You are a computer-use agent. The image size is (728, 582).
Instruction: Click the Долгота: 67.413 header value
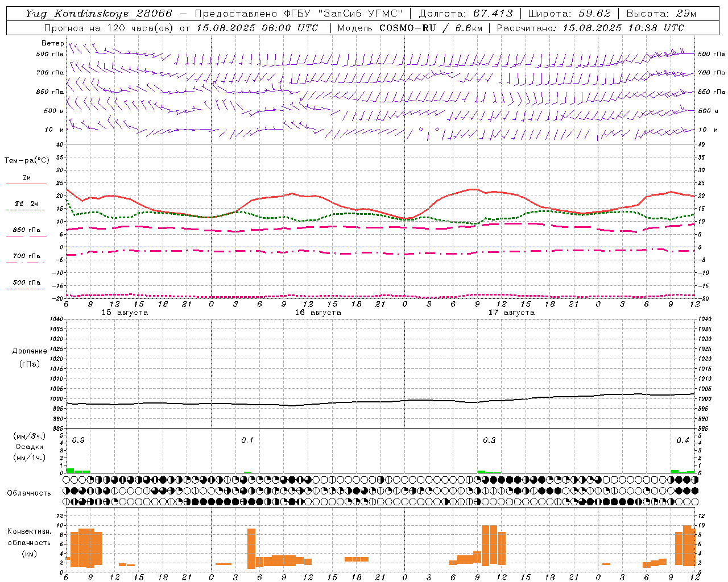(x=465, y=14)
